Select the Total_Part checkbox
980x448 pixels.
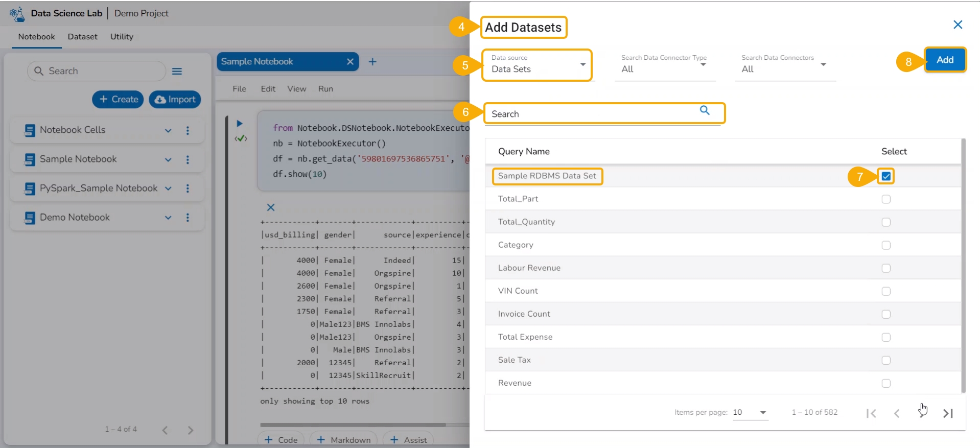pos(886,199)
